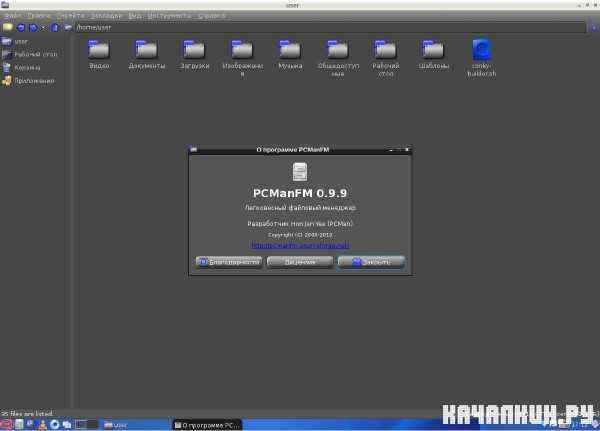Select the Загрузки folder
This screenshot has height=431, width=600.
pyautogui.click(x=194, y=55)
